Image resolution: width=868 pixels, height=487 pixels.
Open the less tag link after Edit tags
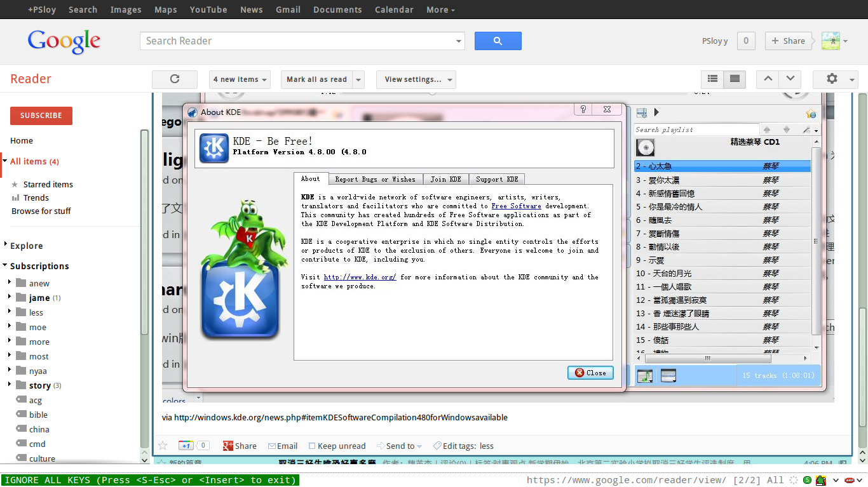[487, 446]
